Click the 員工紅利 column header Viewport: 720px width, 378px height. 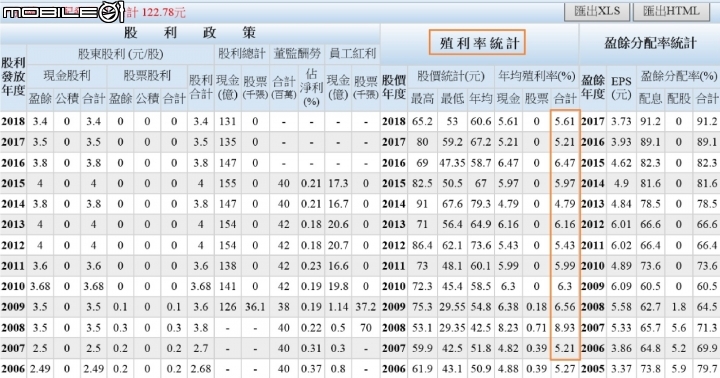pyautogui.click(x=352, y=54)
